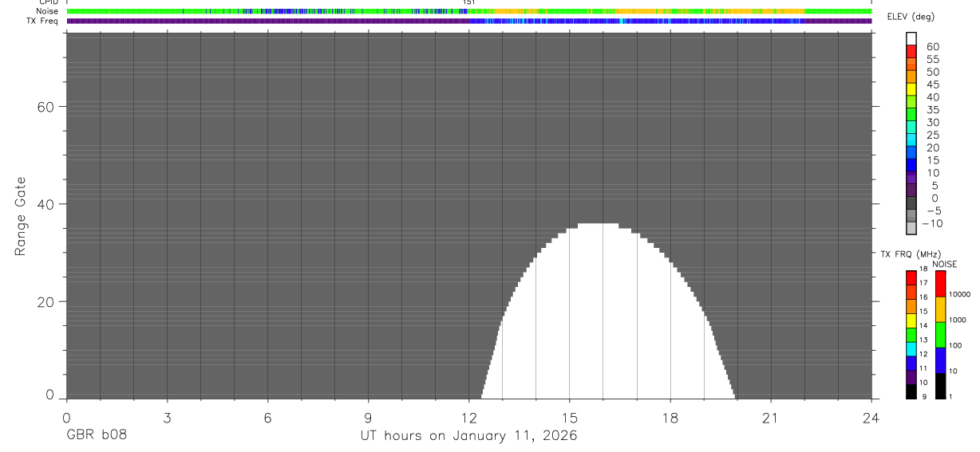Click the 'Range Gate' y-axis label
The width and height of the screenshot is (980, 452).
(21, 216)
